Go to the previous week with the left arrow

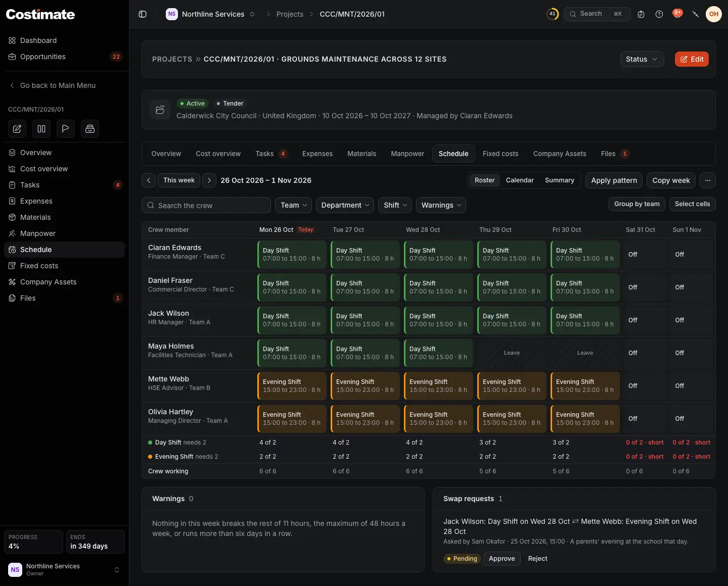pyautogui.click(x=149, y=180)
